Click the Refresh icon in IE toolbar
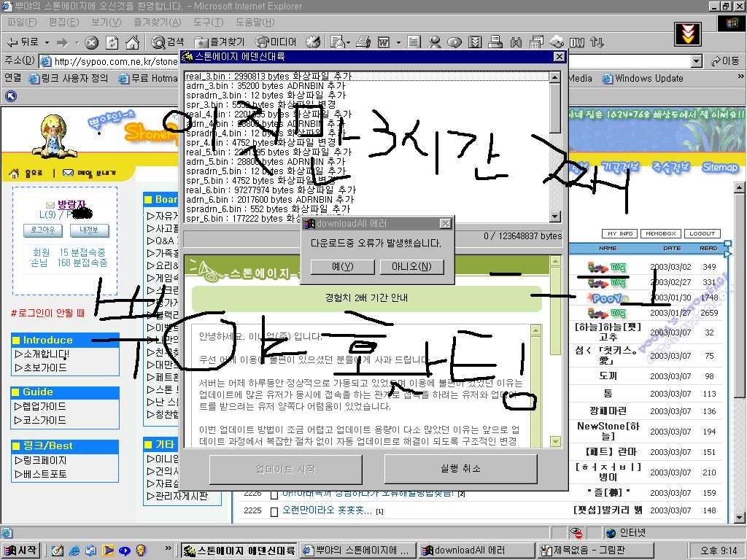 click(x=112, y=42)
